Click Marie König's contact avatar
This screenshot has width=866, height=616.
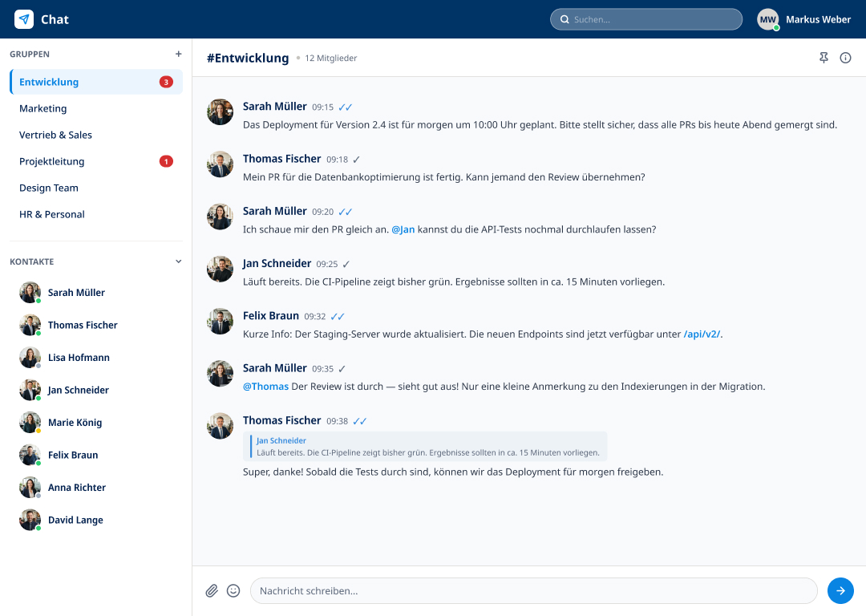pyautogui.click(x=30, y=422)
